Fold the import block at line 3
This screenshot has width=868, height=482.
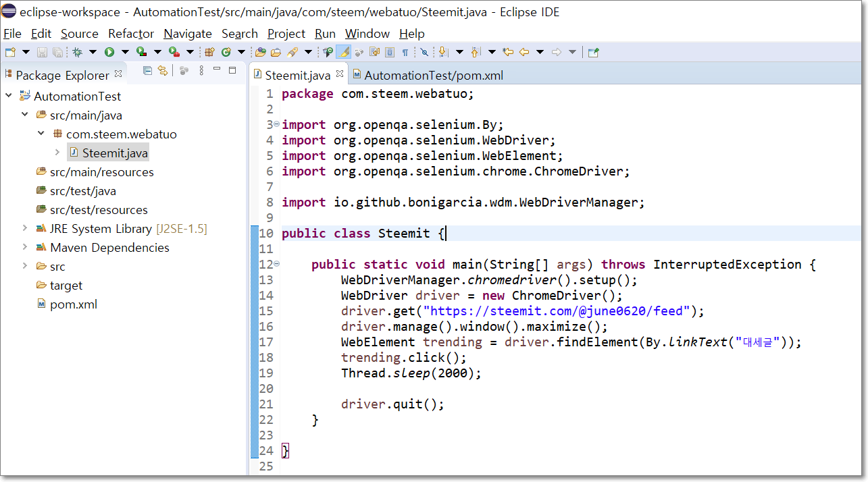click(x=277, y=124)
